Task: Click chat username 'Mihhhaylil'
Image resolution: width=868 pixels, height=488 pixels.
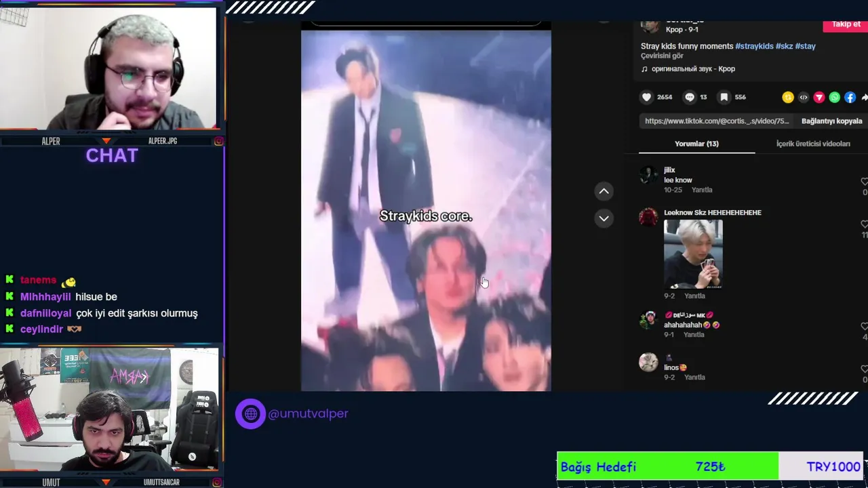Action: (45, 297)
